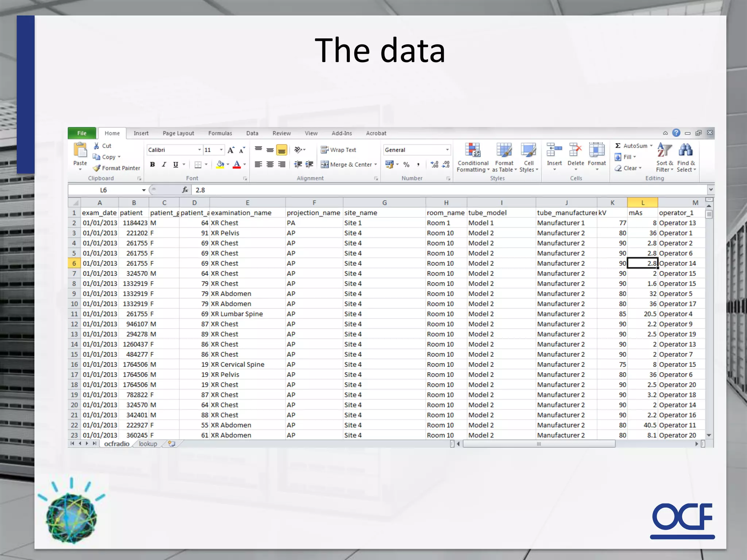Open Clipboard group dialog launcher
747x560 pixels.
pos(139,179)
